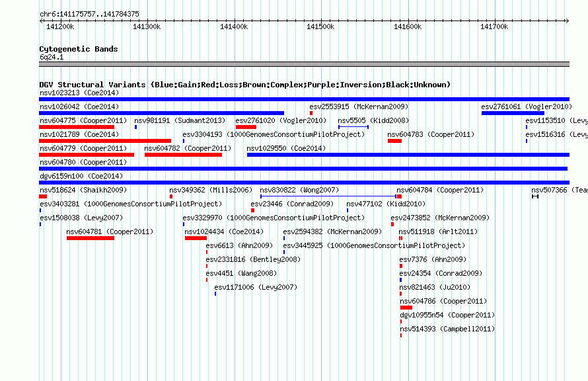The width and height of the screenshot is (588, 381).
Task: Click the 141400k ruler position label
Action: [234, 26]
